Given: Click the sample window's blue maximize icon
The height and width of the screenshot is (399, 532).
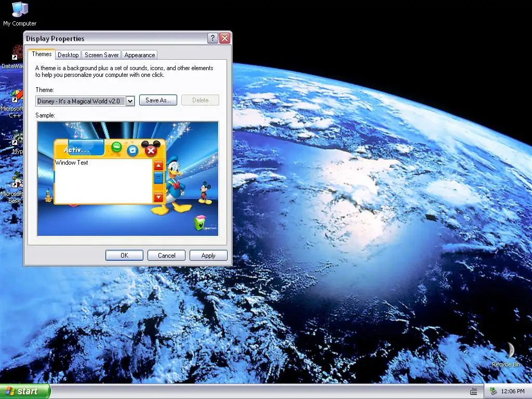Looking at the screenshot, I should 132,150.
